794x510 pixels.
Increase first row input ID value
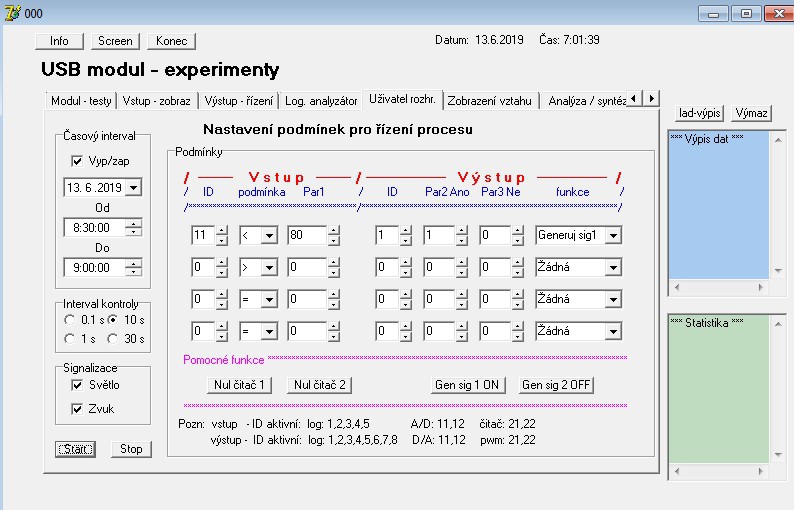tap(222, 231)
